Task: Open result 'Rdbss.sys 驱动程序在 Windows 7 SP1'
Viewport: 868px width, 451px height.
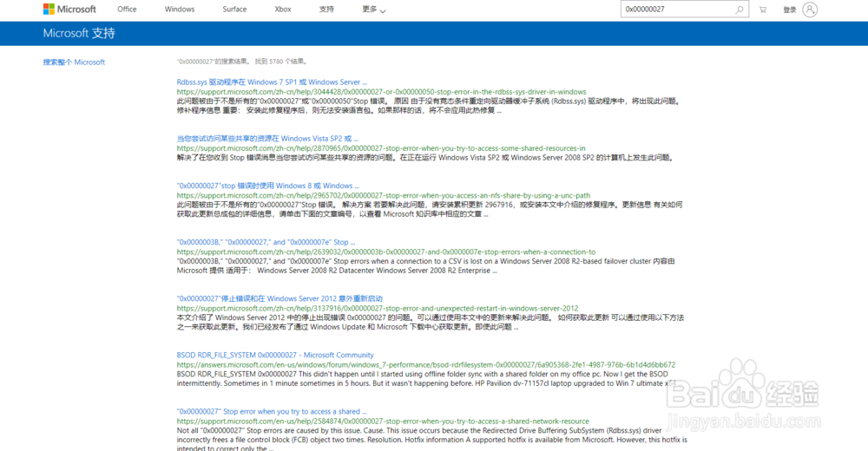Action: point(272,82)
